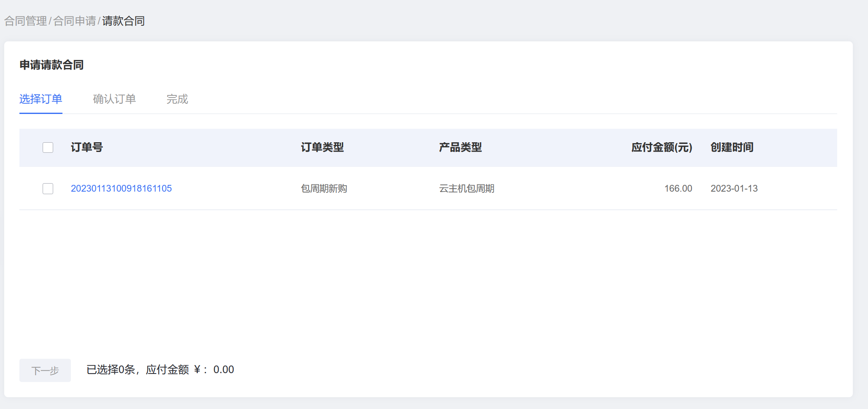Click the 创建时间 column header
The image size is (868, 409).
click(x=732, y=147)
